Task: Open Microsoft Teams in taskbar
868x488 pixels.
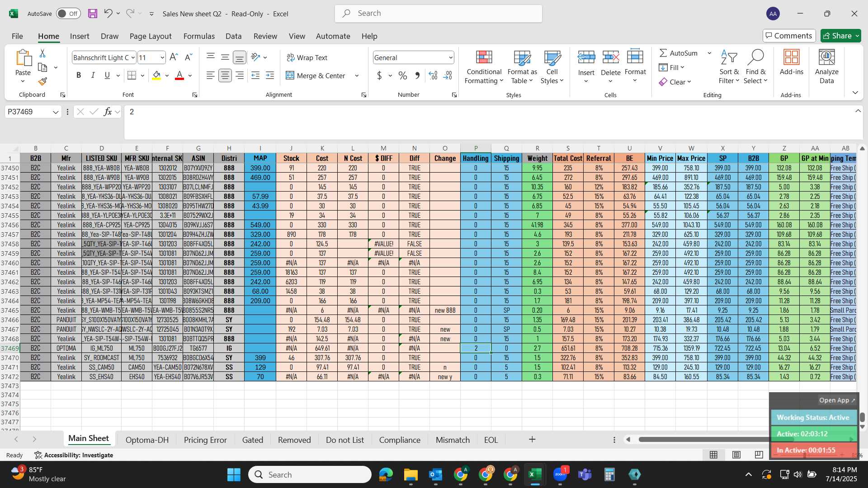Action: click(x=585, y=474)
